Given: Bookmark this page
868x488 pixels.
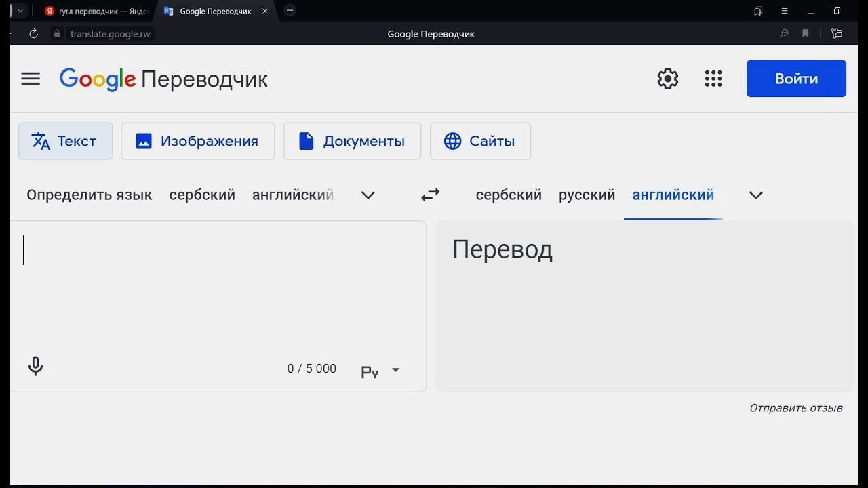Looking at the screenshot, I should [806, 33].
